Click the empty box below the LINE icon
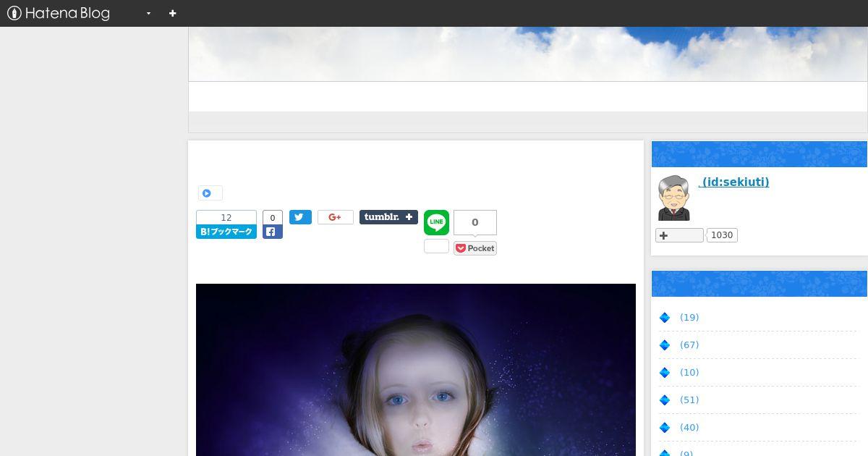 (x=436, y=246)
